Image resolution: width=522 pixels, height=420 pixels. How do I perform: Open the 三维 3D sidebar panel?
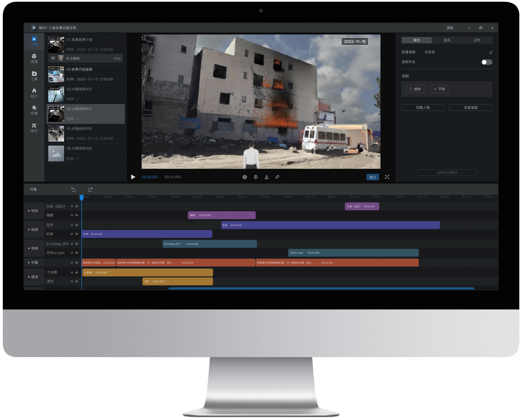click(x=34, y=76)
